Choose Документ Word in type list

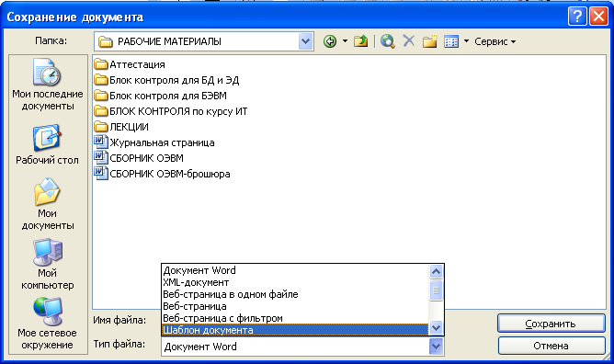tap(295, 270)
